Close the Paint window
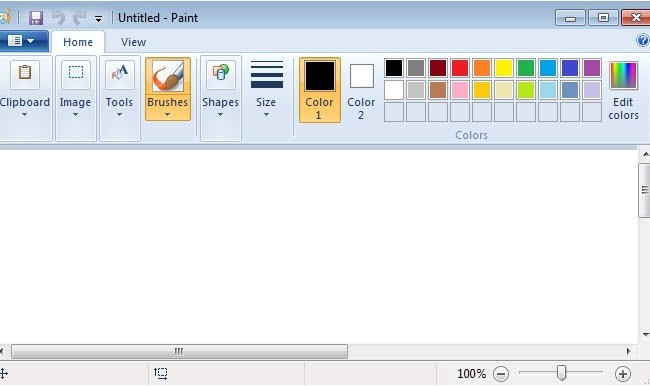650x386 pixels. point(636,18)
